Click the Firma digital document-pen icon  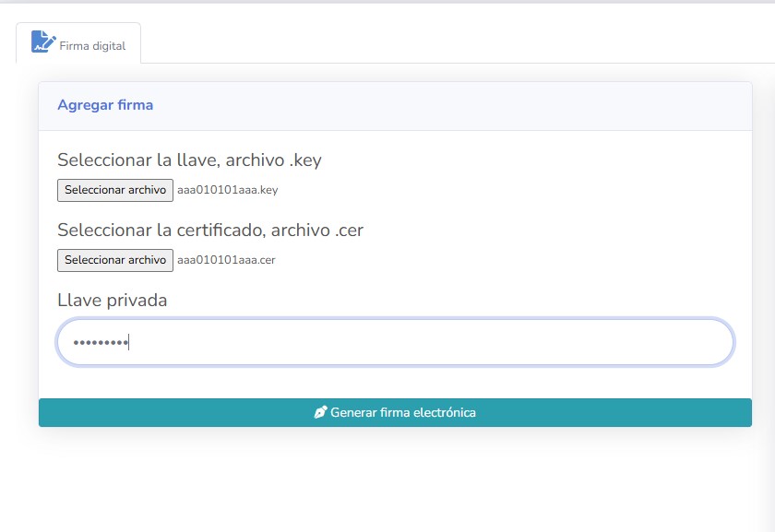(x=43, y=41)
